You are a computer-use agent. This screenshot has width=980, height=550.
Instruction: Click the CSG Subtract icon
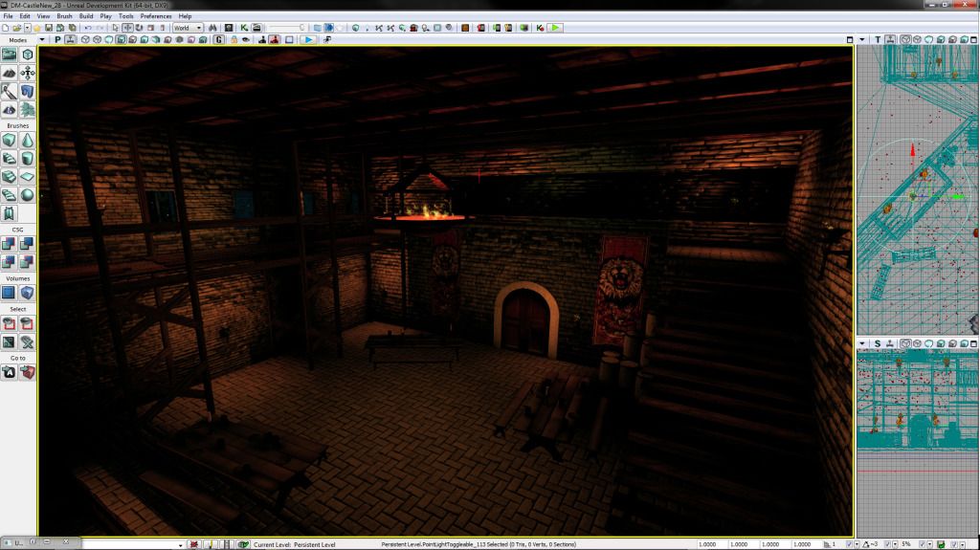(x=28, y=244)
